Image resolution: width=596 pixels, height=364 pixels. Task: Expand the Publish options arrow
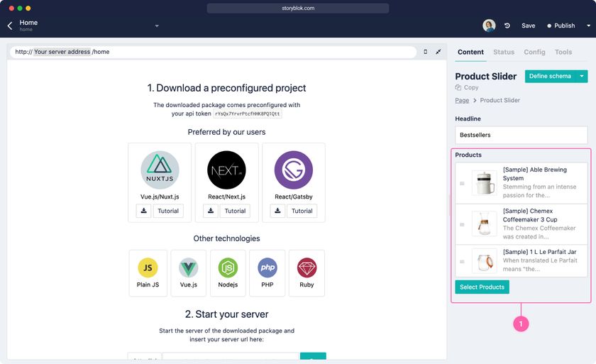click(x=588, y=26)
